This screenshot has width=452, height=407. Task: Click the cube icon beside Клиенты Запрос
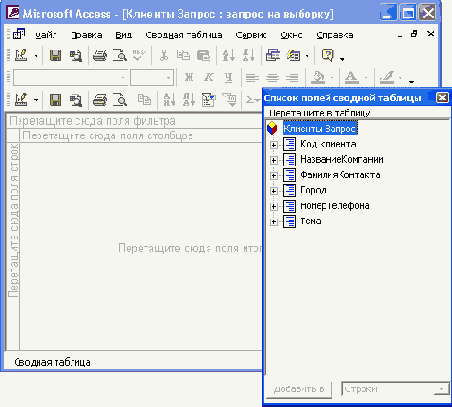coord(272,128)
